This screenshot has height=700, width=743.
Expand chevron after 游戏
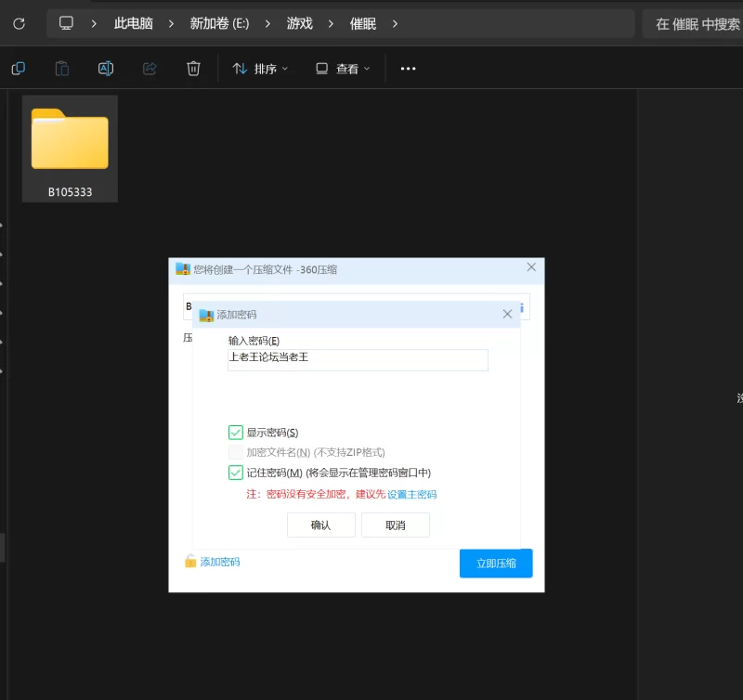(x=331, y=24)
